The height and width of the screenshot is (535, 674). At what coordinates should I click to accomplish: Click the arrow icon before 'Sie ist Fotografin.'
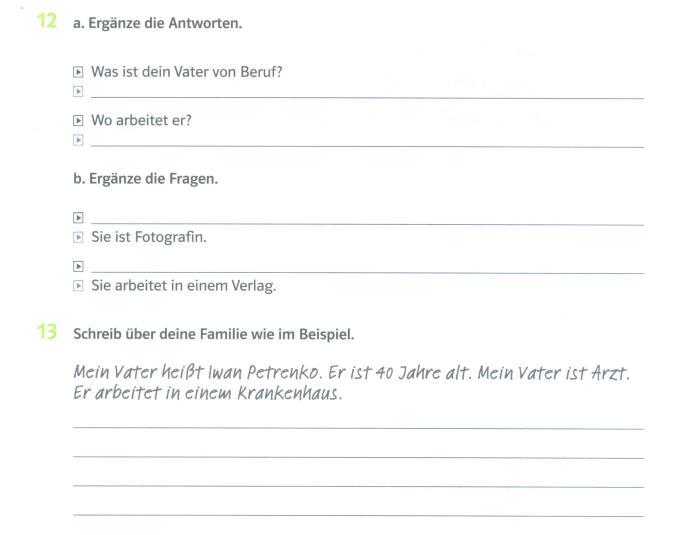pos(78,237)
